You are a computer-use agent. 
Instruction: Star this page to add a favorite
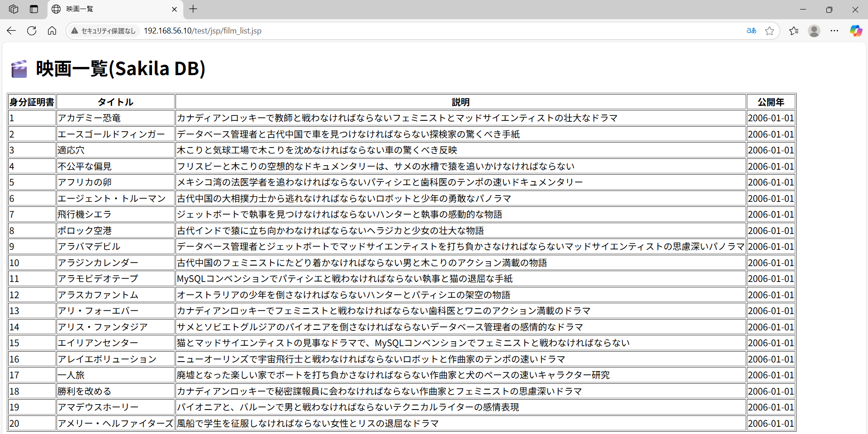(770, 31)
